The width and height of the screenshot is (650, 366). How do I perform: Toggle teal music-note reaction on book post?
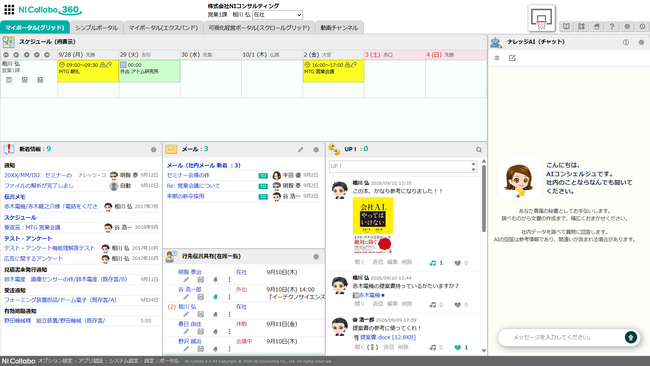pos(433,263)
